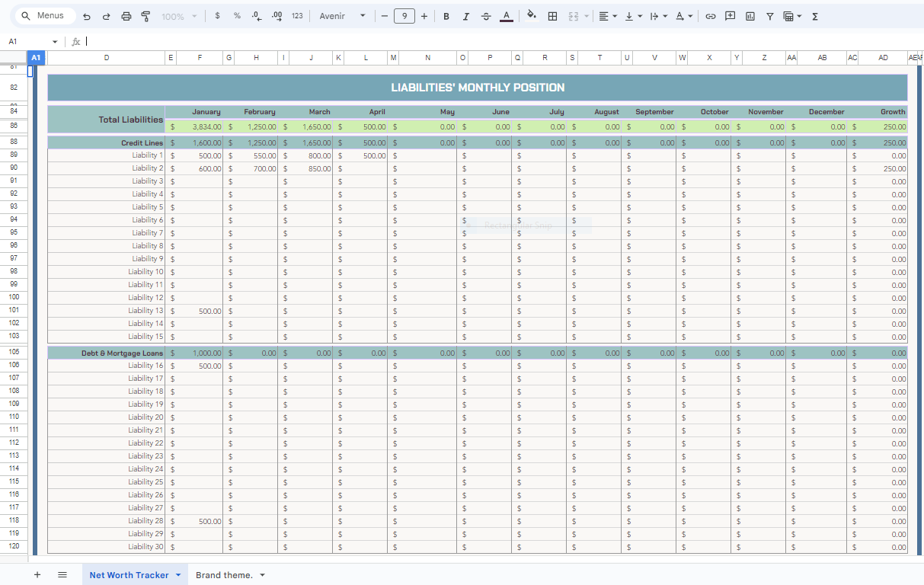924x585 pixels.
Task: Open the functions list via the sigma icon
Action: pyautogui.click(x=814, y=15)
